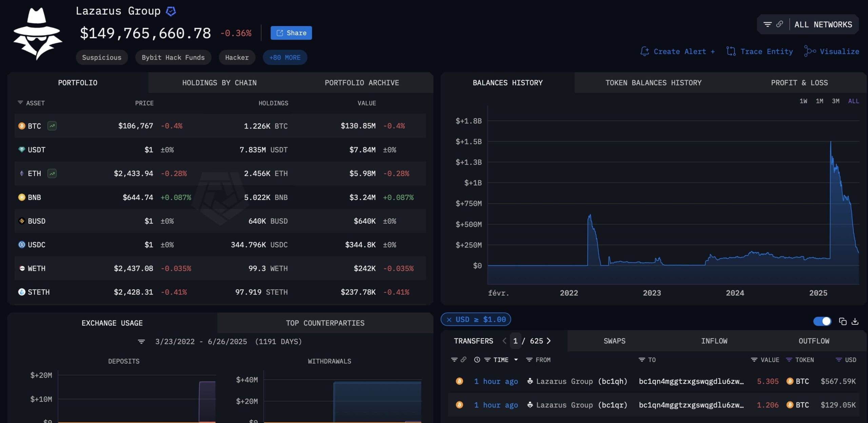Toggle TIME sort order arrow

[516, 360]
